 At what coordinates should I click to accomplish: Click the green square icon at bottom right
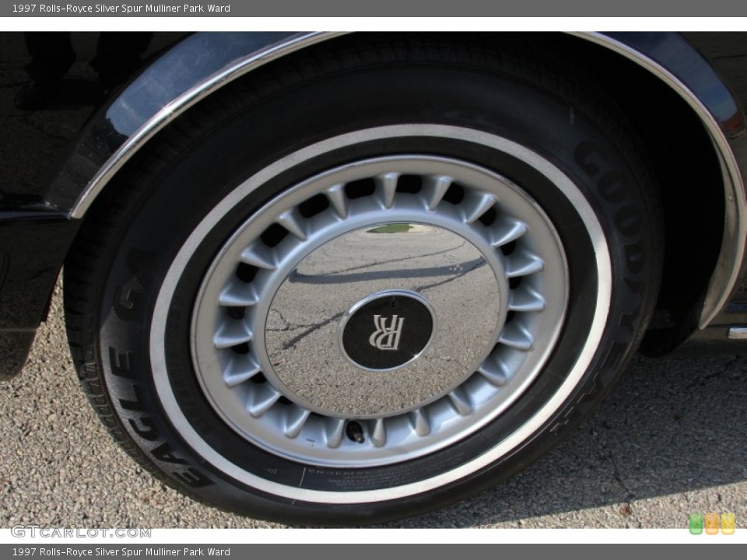click(696, 524)
